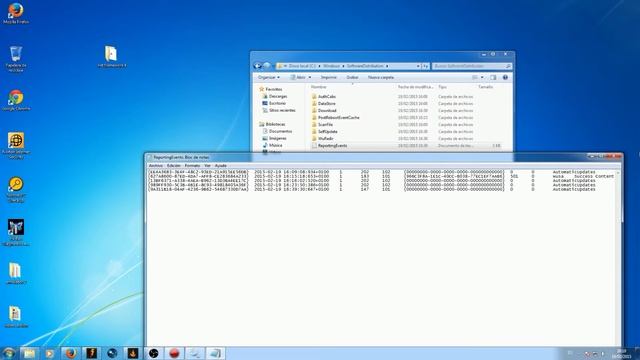Image resolution: width=640 pixels, height=360 pixels.
Task: Click the Explorer help question mark icon
Action: pos(505,77)
